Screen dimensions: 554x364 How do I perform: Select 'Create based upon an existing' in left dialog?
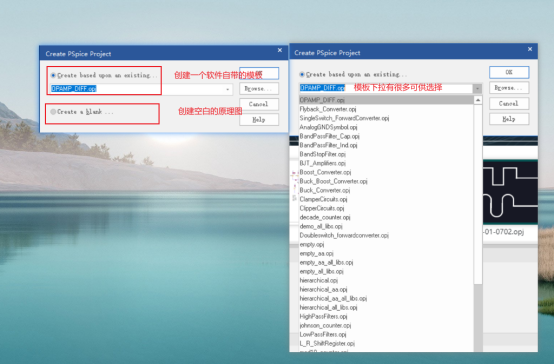tap(53, 75)
